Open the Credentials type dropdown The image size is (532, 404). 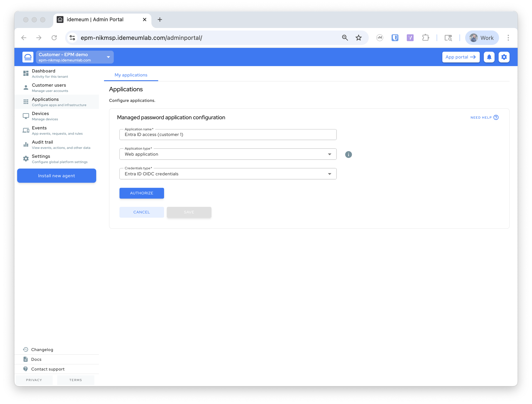click(228, 174)
